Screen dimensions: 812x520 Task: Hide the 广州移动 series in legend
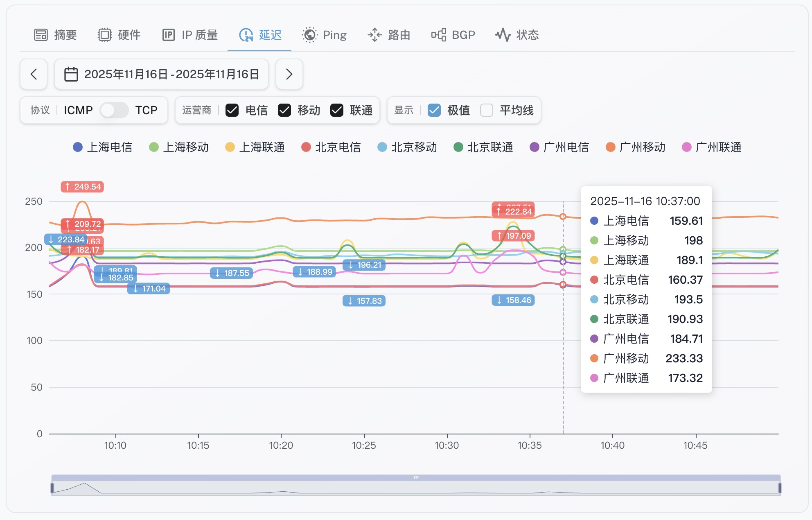642,147
